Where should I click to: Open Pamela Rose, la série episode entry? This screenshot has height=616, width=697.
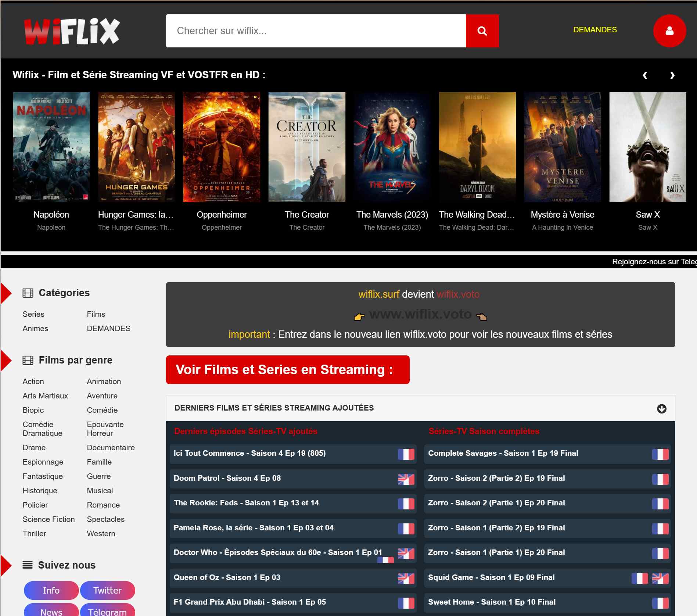click(254, 528)
